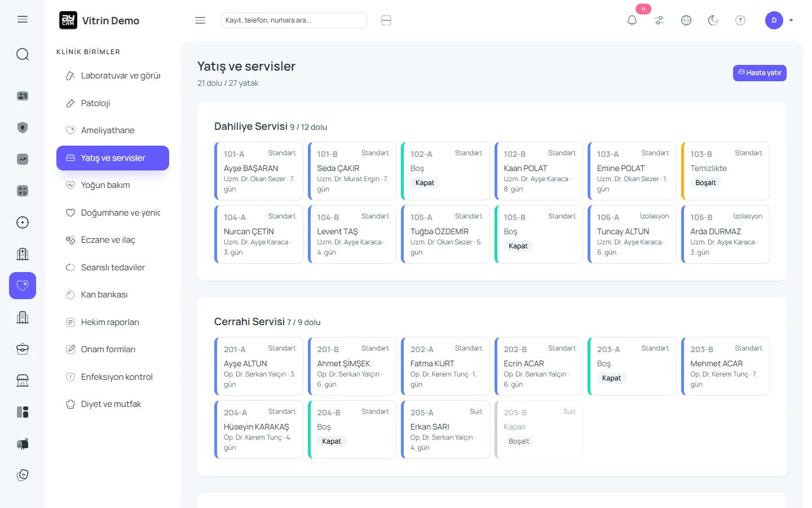
Task: Select the trend chart icon in left rail
Action: pyautogui.click(x=23, y=159)
